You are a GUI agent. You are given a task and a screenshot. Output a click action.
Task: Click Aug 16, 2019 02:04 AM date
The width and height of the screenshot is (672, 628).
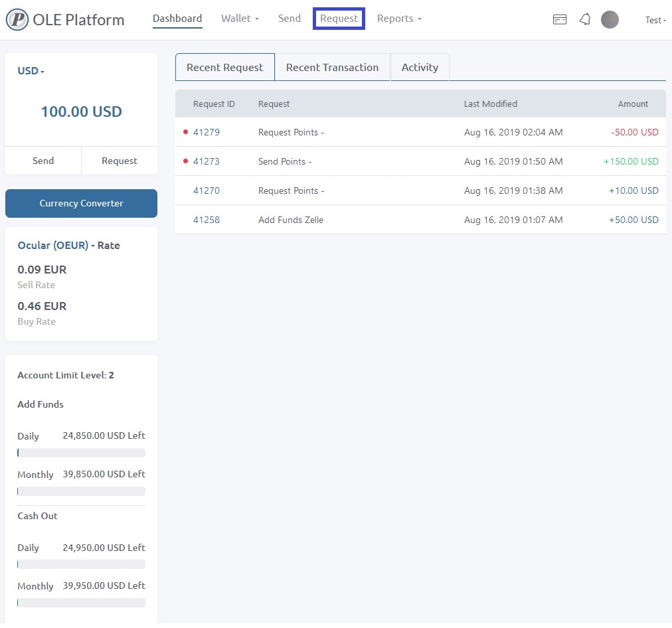(513, 132)
